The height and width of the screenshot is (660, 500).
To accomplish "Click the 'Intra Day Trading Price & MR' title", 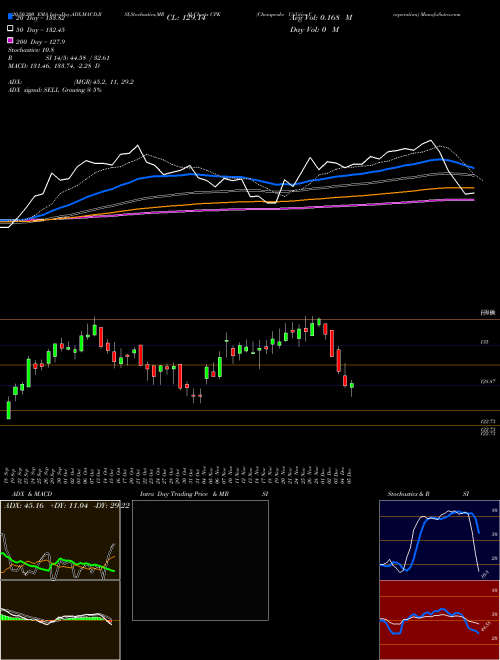I will tap(184, 494).
